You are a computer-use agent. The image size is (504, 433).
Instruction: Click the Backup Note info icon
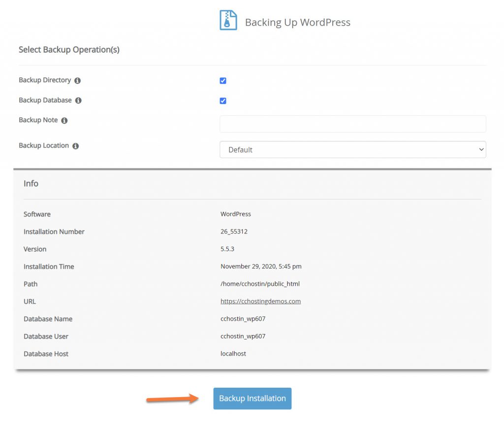64,121
